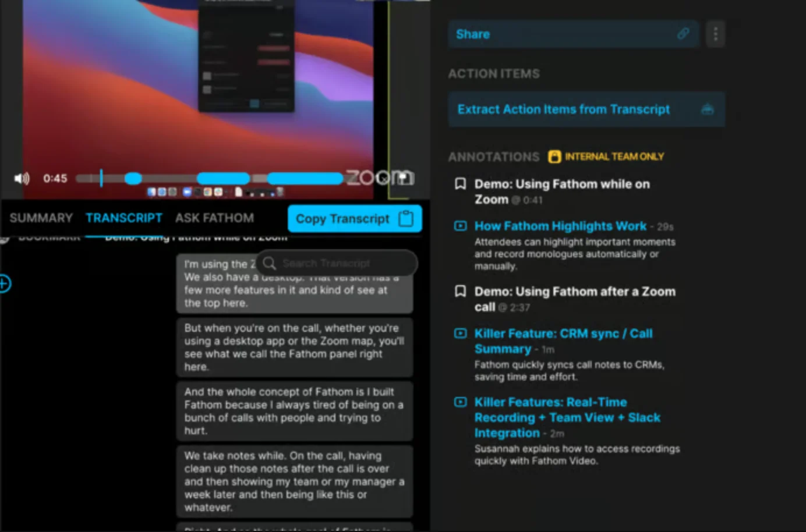Select the Transcript tab

[124, 218]
